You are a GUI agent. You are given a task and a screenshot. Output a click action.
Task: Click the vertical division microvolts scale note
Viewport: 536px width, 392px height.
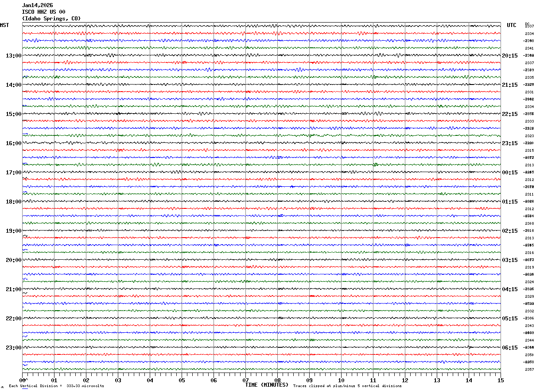pyautogui.click(x=56, y=386)
